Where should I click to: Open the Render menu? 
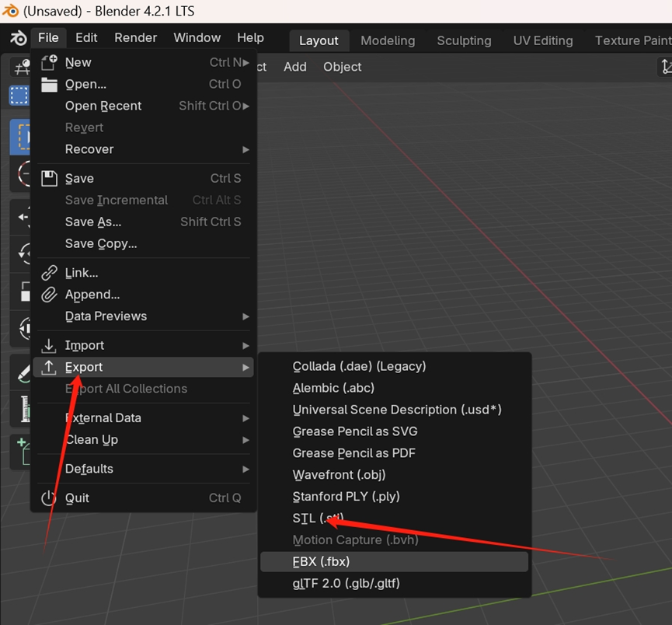click(135, 38)
